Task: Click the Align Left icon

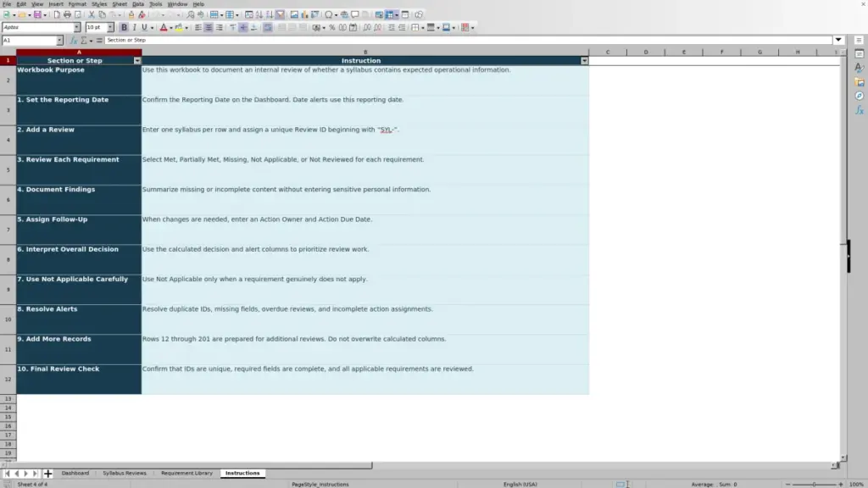Action: click(x=198, y=27)
